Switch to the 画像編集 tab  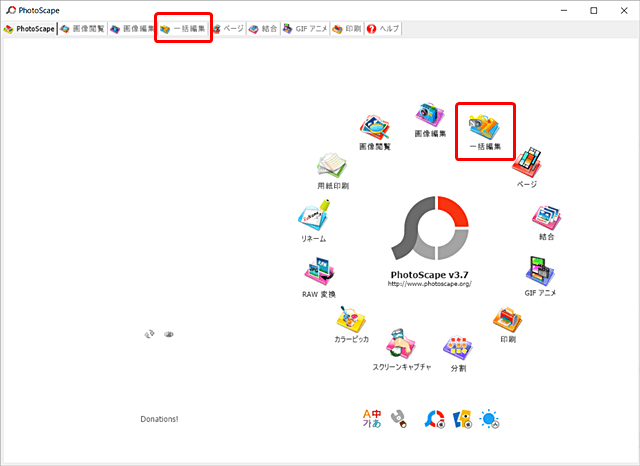132,29
